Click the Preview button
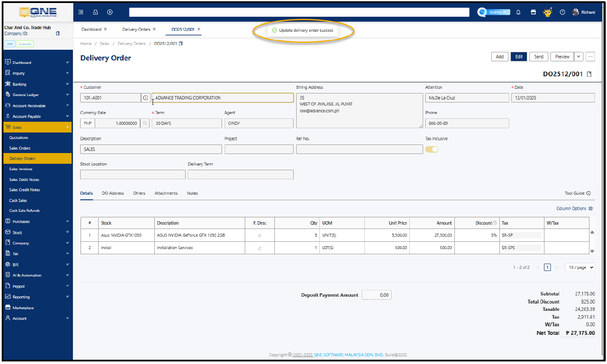 click(562, 57)
